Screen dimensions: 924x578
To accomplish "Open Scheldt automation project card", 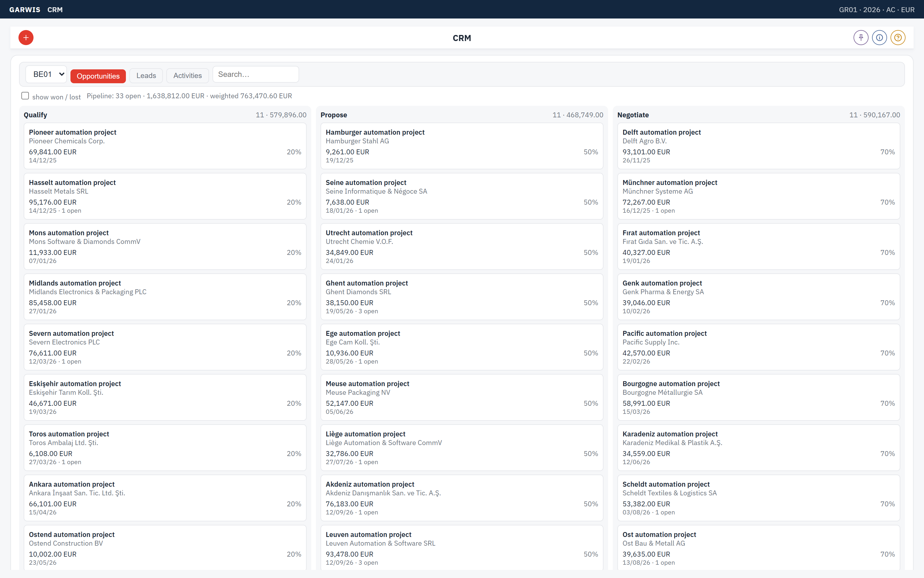I will click(758, 498).
